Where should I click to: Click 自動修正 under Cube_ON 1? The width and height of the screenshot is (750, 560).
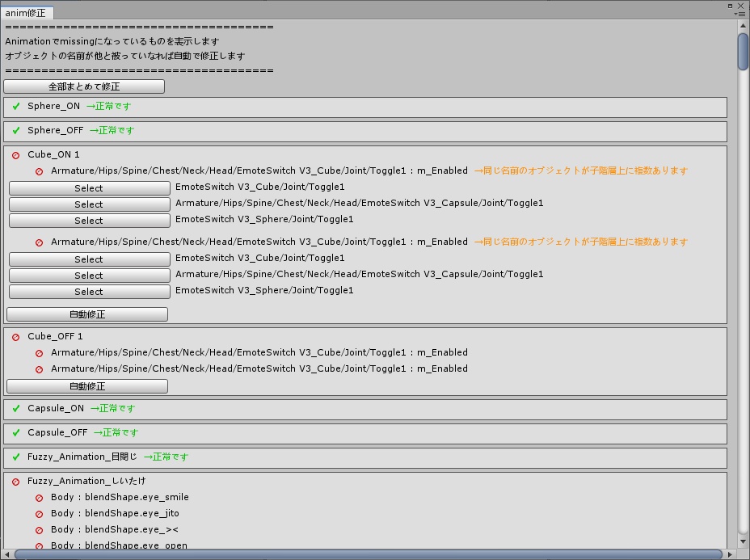coord(87,314)
